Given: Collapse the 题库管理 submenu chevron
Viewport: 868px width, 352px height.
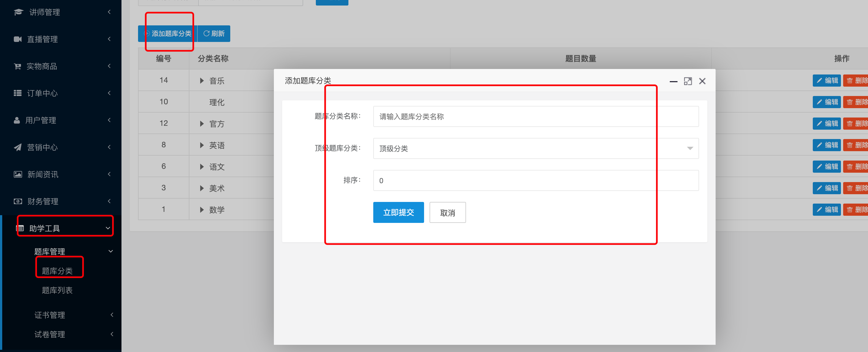Looking at the screenshot, I should pos(110,251).
